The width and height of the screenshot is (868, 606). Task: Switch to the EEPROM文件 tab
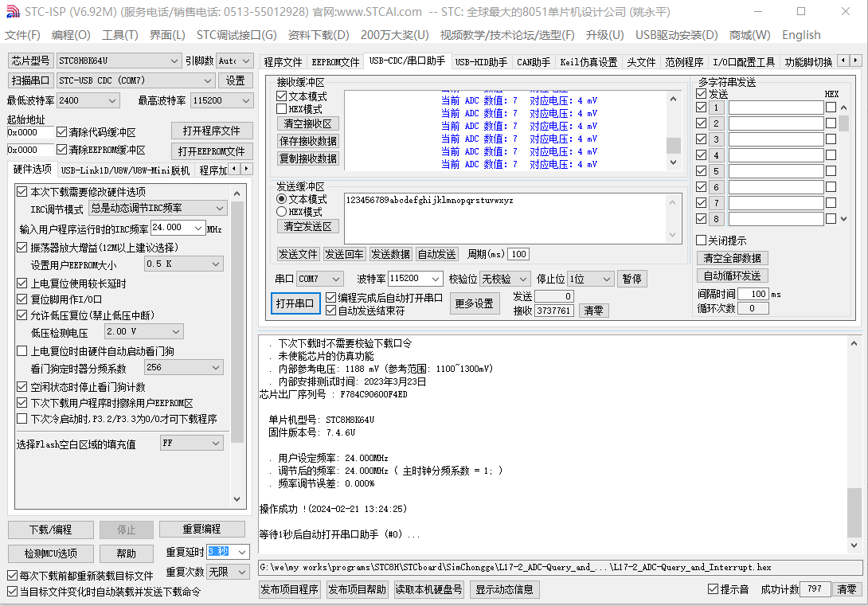pyautogui.click(x=335, y=62)
